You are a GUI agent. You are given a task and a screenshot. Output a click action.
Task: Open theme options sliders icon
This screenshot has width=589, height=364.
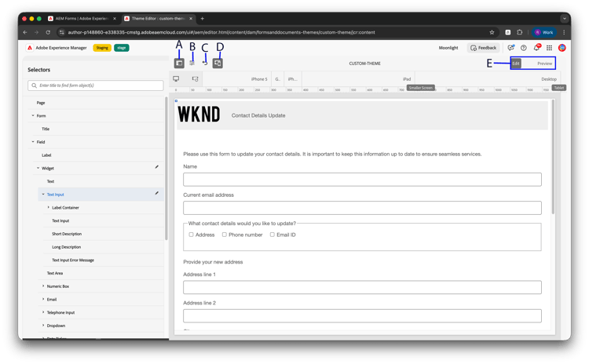[x=192, y=63]
